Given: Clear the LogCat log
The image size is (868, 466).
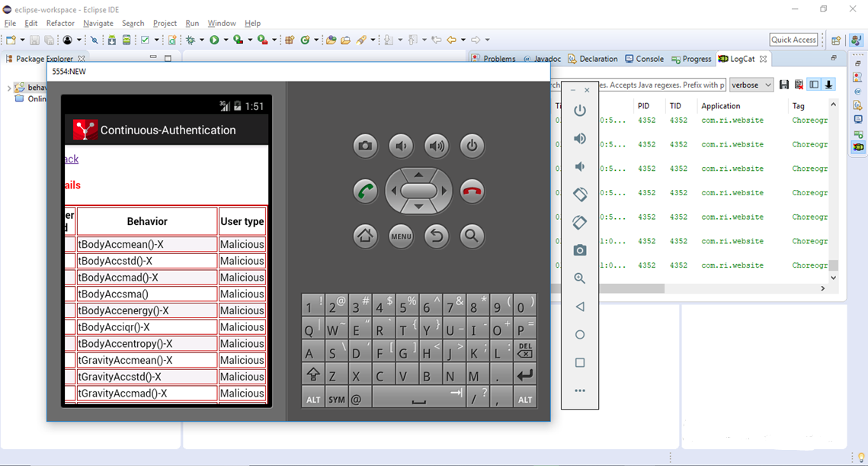Looking at the screenshot, I should tap(799, 85).
